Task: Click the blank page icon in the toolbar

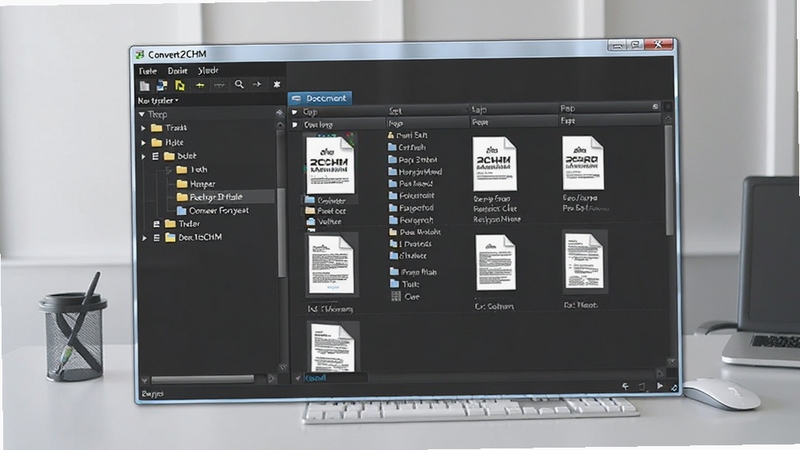Action: tap(145, 86)
